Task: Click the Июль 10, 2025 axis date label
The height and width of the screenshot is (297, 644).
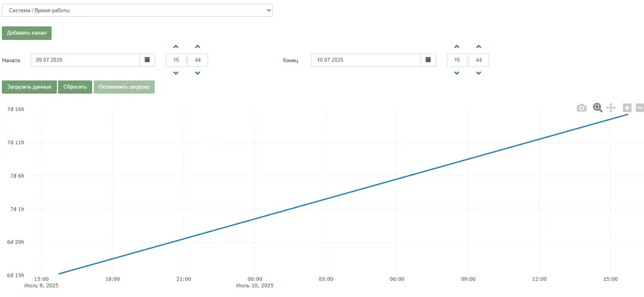Action: tap(255, 286)
